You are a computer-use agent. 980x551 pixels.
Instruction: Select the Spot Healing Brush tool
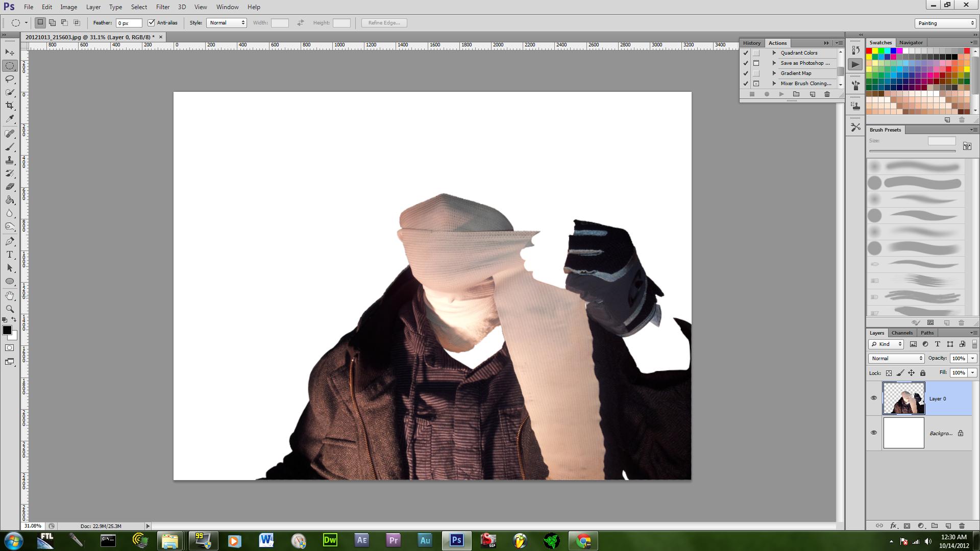10,134
